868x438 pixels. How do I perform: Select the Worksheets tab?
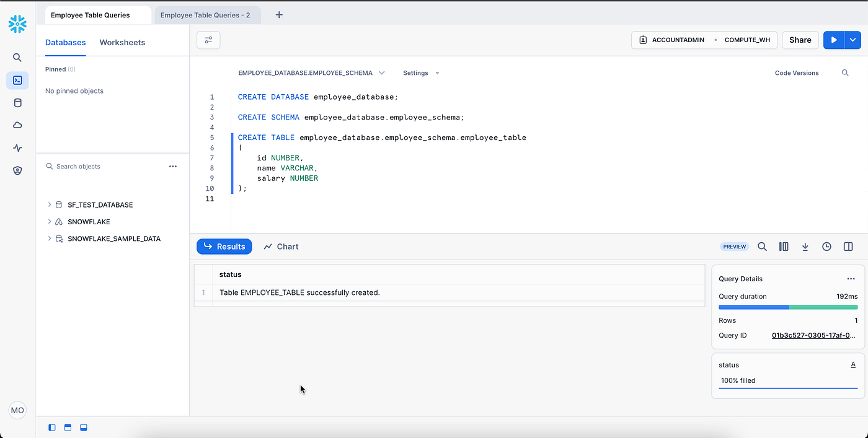pos(122,43)
